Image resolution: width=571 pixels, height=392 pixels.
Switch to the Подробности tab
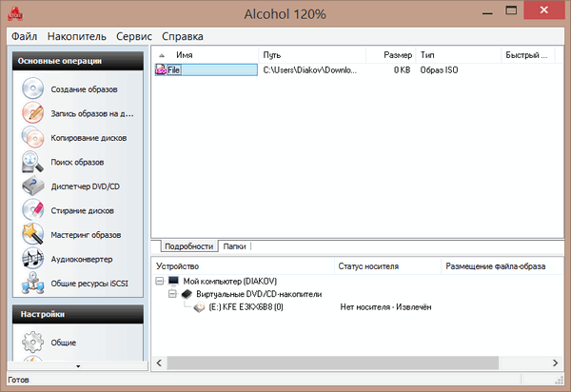pos(189,246)
